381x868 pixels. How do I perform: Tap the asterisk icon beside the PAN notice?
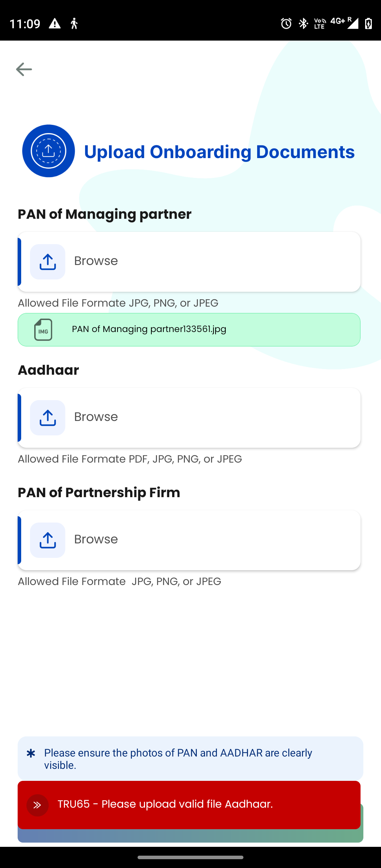tap(31, 753)
